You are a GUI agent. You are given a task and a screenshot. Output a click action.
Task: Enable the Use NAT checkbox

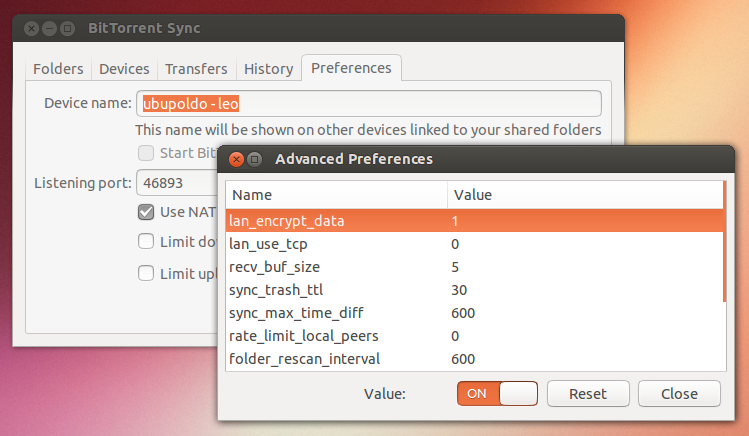coord(146,211)
